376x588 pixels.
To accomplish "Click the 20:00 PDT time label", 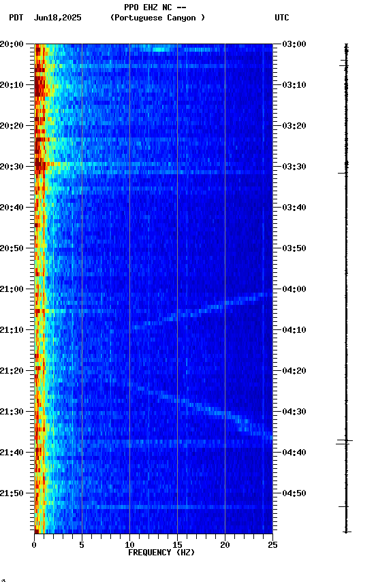I will [x=12, y=44].
